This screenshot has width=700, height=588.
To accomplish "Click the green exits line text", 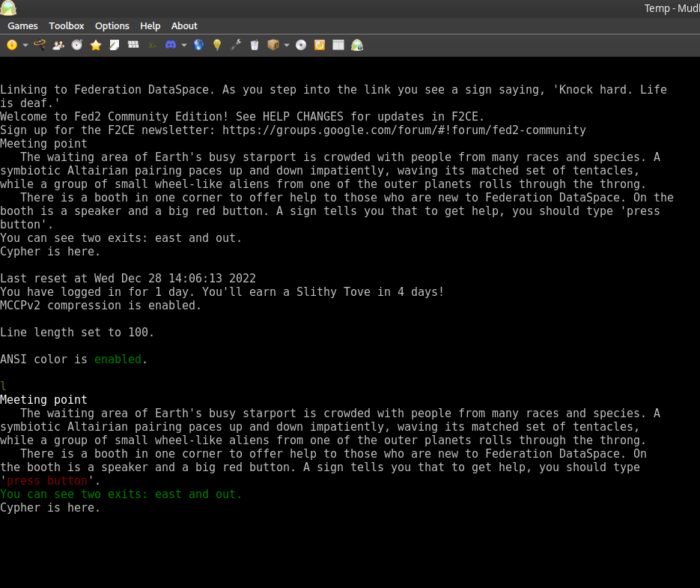I will tap(121, 494).
